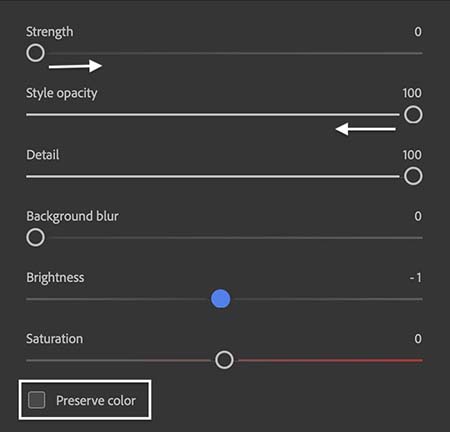This screenshot has width=450, height=432.
Task: Click the Saturation value 0
Action: (418, 339)
